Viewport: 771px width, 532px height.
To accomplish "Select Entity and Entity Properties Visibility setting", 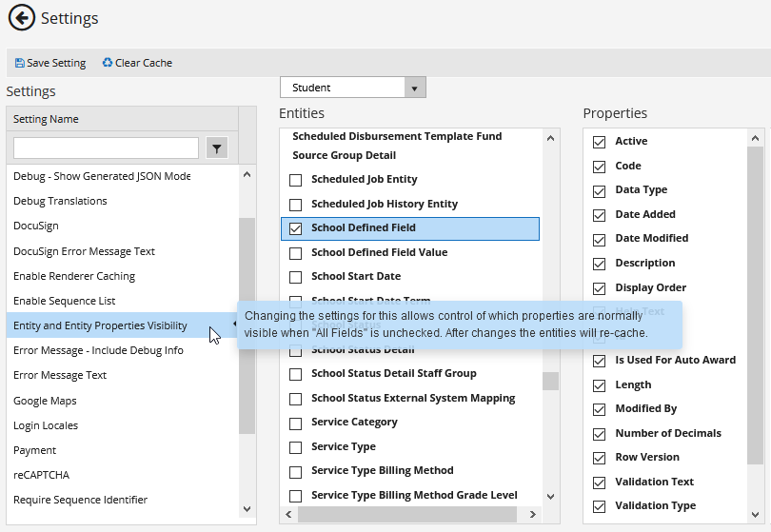I will (100, 325).
